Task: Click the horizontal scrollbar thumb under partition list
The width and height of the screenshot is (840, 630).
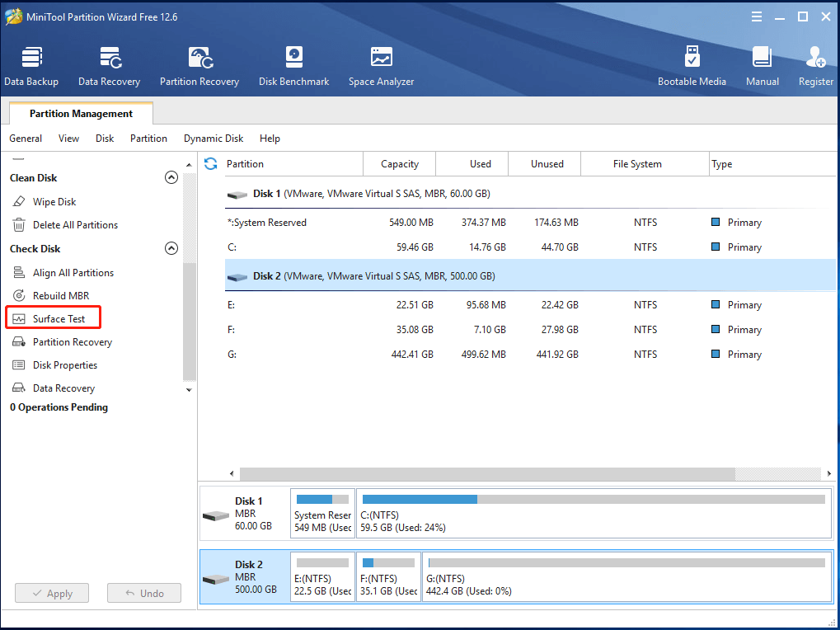Action: tap(487, 473)
